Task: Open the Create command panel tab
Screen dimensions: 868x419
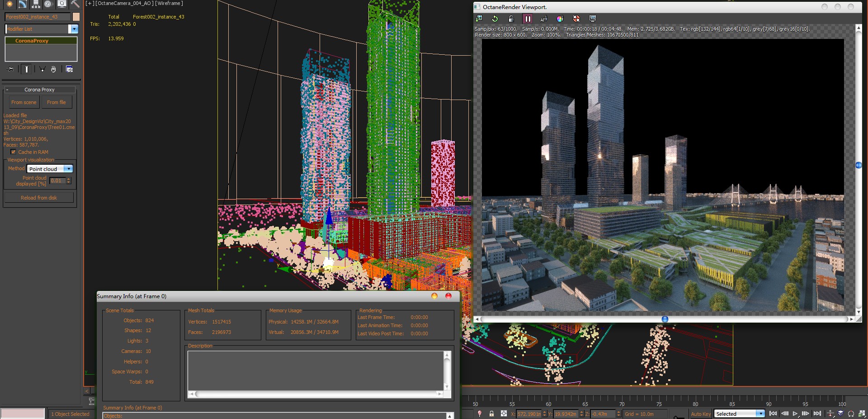Action: pos(9,4)
